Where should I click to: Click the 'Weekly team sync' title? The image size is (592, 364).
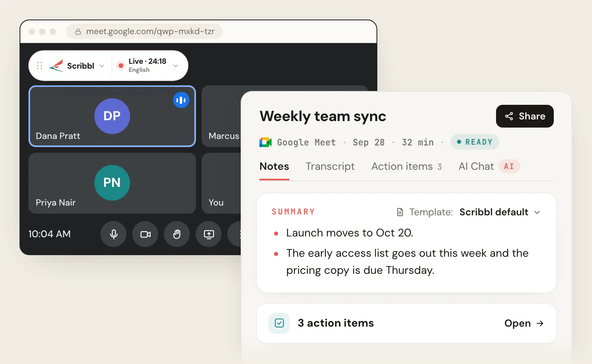coord(323,116)
